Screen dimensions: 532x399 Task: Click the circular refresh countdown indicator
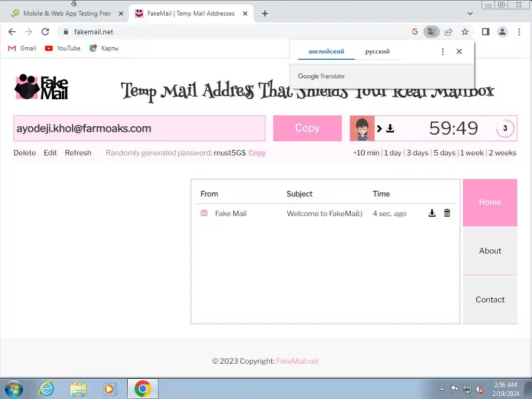[505, 128]
